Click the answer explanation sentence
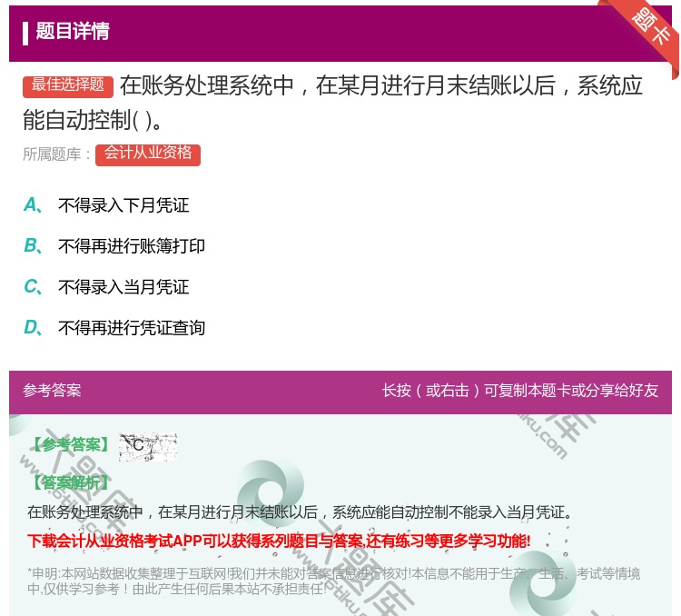The width and height of the screenshot is (681, 616). pos(300,512)
